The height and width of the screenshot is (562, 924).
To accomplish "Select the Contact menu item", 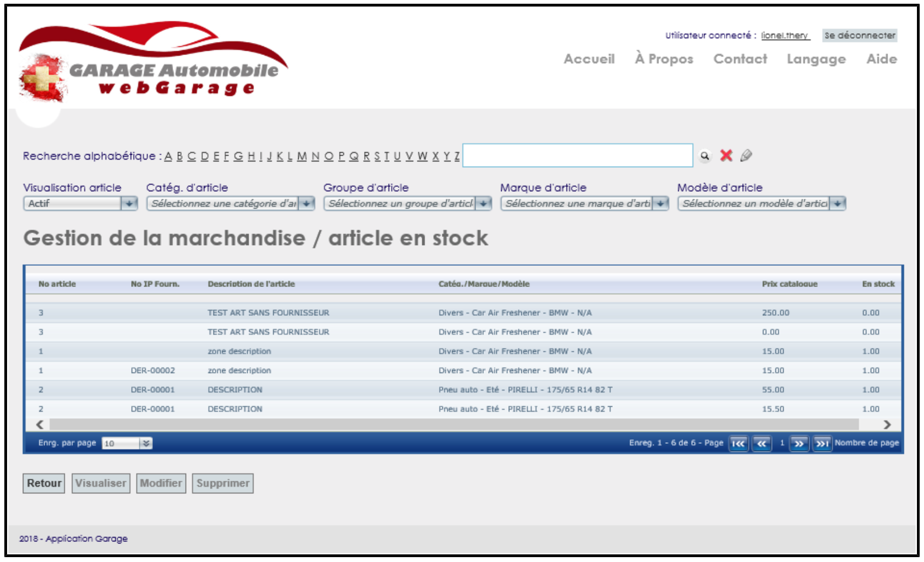I will (x=740, y=59).
